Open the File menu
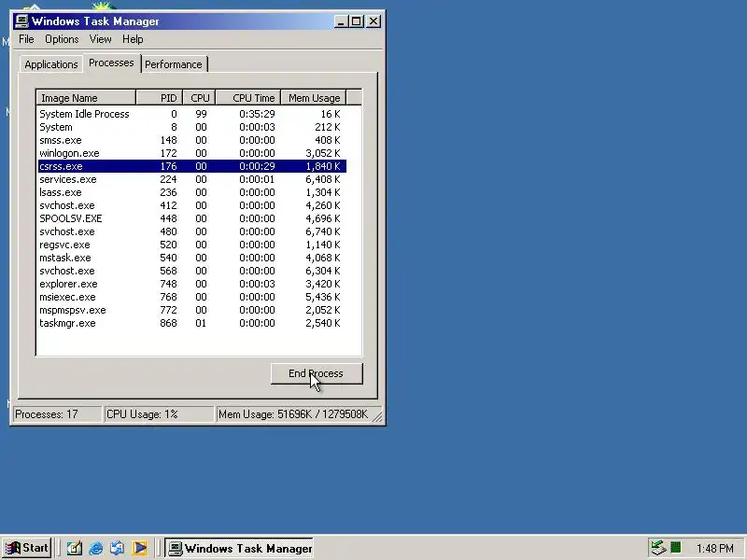747x560 pixels. click(x=26, y=39)
